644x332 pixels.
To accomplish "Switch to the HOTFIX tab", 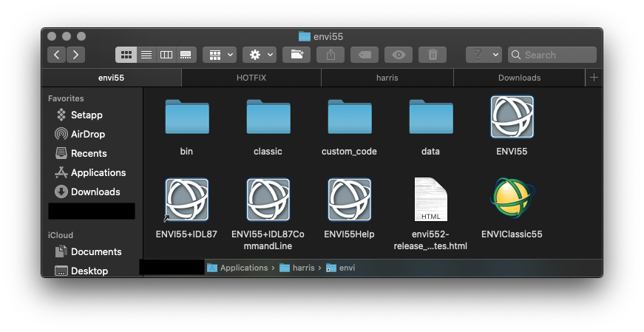I will coord(251,78).
